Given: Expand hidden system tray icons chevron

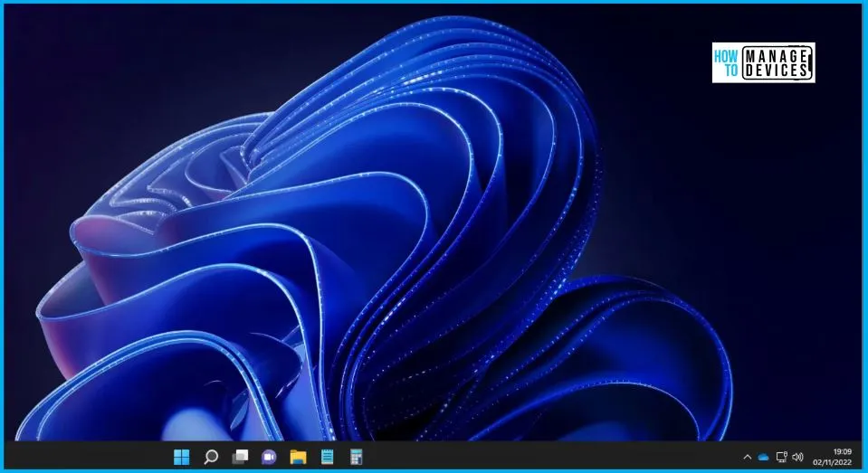Looking at the screenshot, I should click(x=748, y=457).
